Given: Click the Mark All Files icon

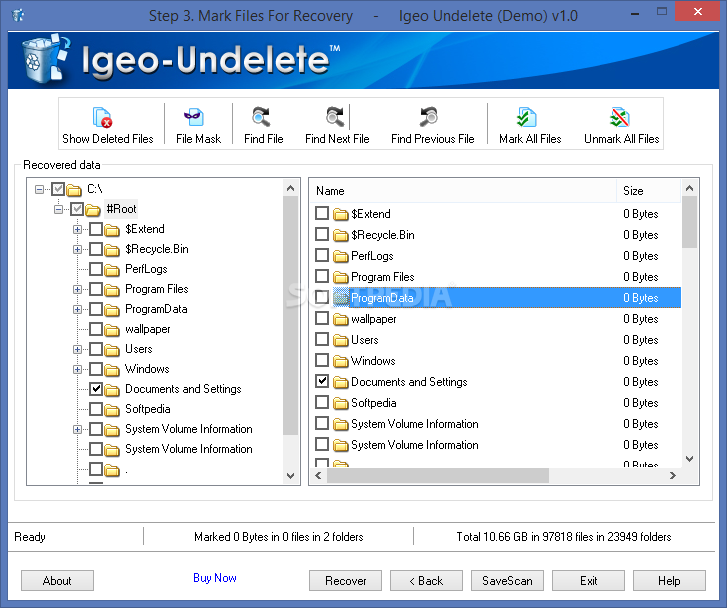Looking at the screenshot, I should [526, 117].
